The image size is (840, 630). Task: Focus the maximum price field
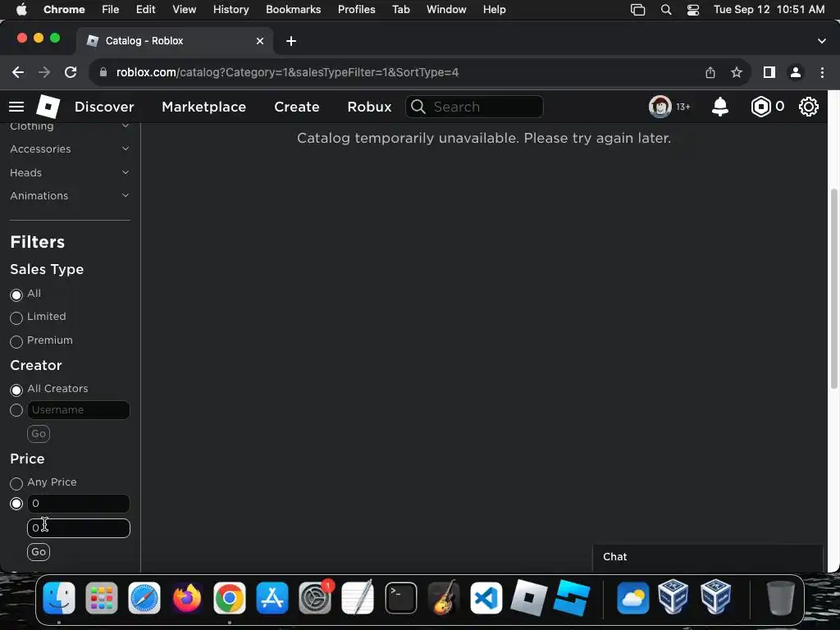click(x=78, y=528)
